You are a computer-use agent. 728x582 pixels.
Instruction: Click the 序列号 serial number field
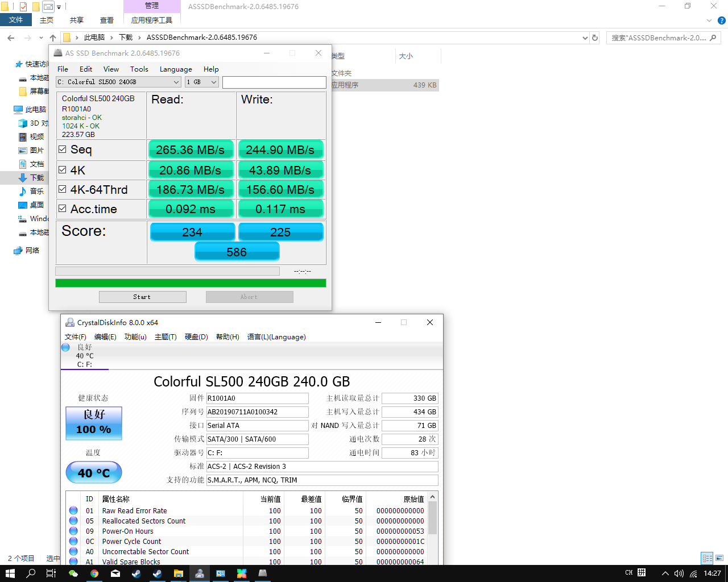click(257, 411)
